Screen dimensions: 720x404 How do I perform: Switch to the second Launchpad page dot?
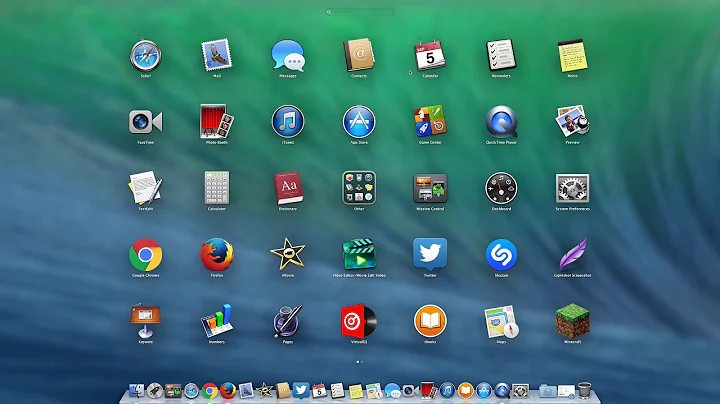point(362,362)
